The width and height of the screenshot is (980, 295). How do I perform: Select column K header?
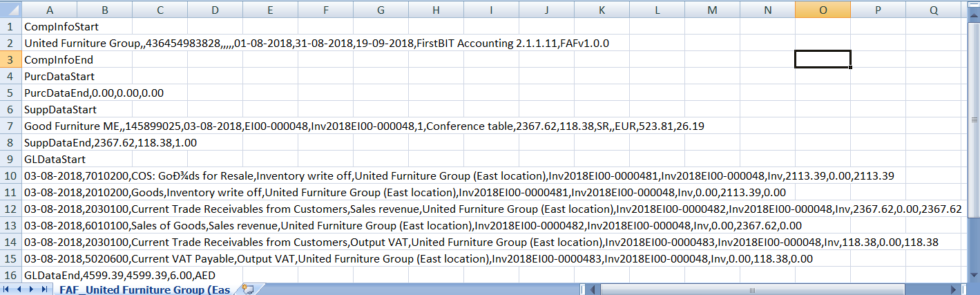(x=602, y=10)
